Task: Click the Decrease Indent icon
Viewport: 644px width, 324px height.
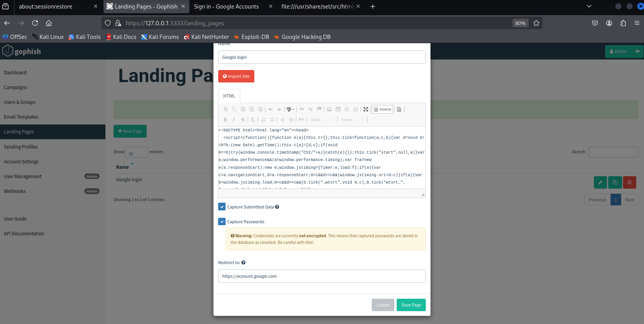Action: pyautogui.click(x=282, y=120)
